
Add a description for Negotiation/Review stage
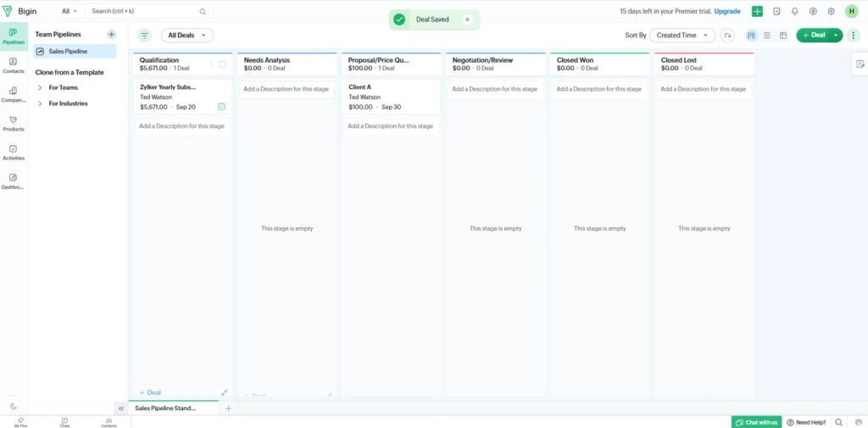tap(495, 89)
